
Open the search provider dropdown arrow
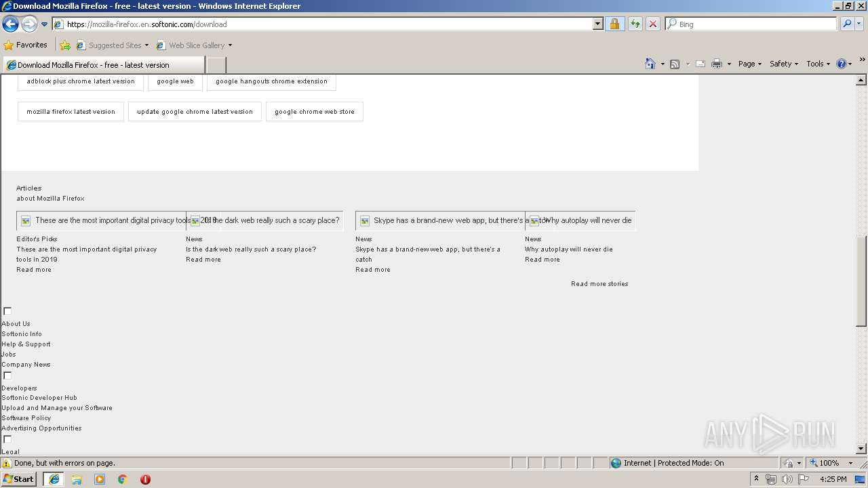click(859, 24)
